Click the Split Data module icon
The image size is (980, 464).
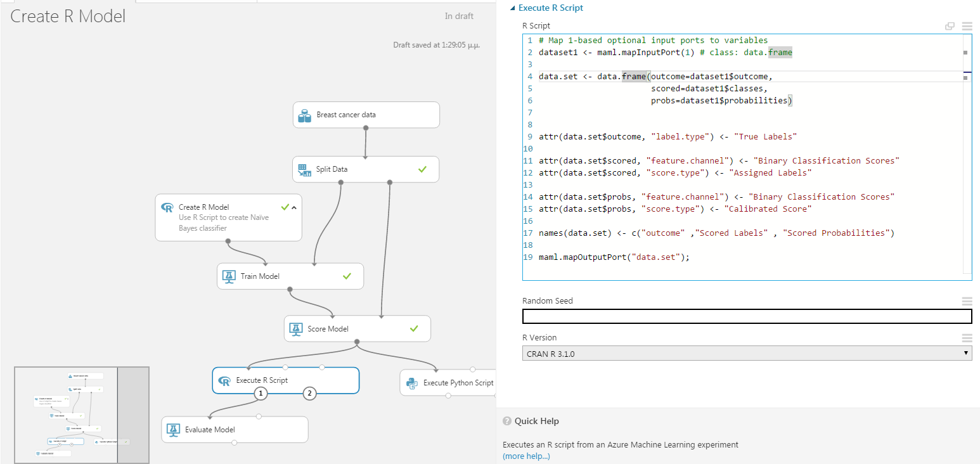pos(304,170)
